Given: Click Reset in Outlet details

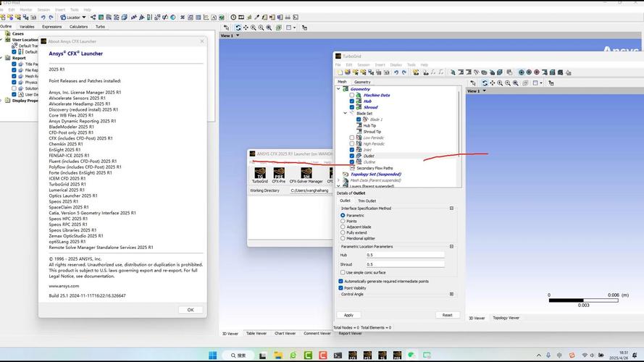Looking at the screenshot, I should point(447,315).
